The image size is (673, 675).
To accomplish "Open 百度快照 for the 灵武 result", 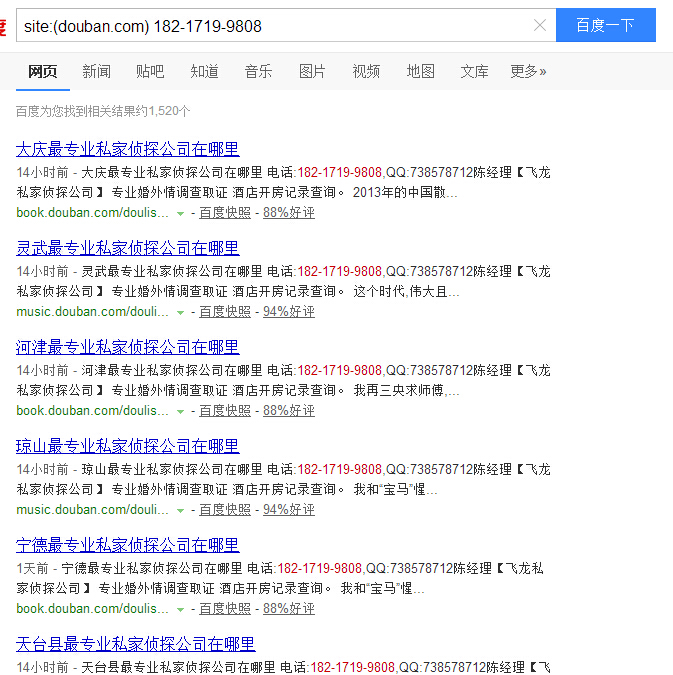I will [x=225, y=312].
